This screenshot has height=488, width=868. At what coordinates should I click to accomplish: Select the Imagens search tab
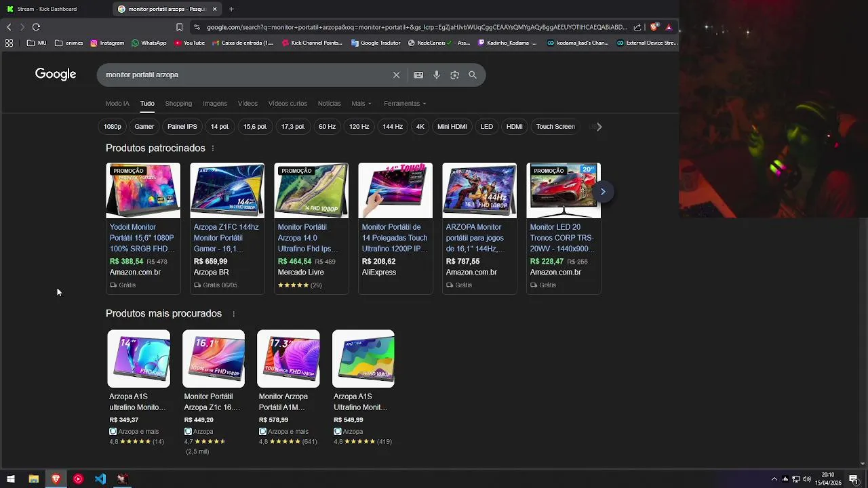pyautogui.click(x=215, y=104)
